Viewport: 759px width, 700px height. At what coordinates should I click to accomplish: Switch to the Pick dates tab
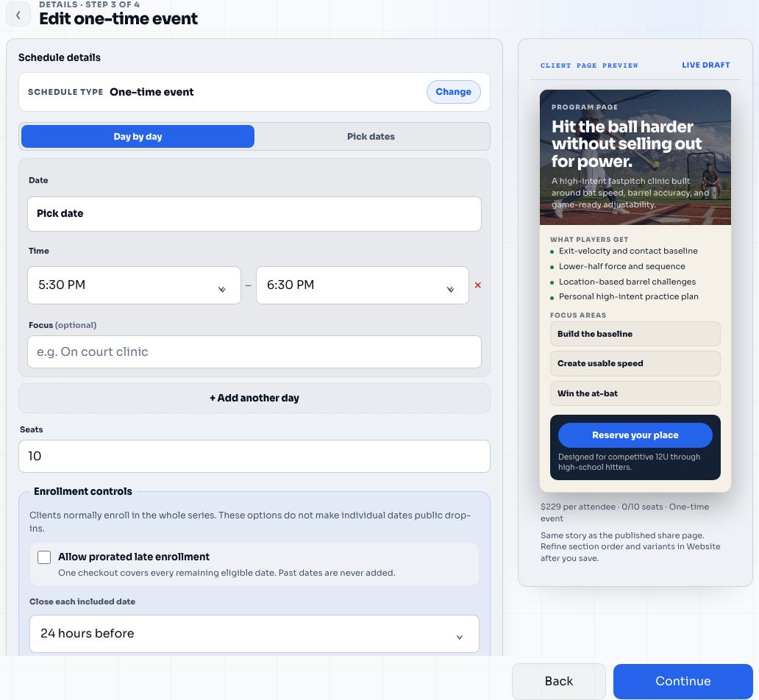371,137
